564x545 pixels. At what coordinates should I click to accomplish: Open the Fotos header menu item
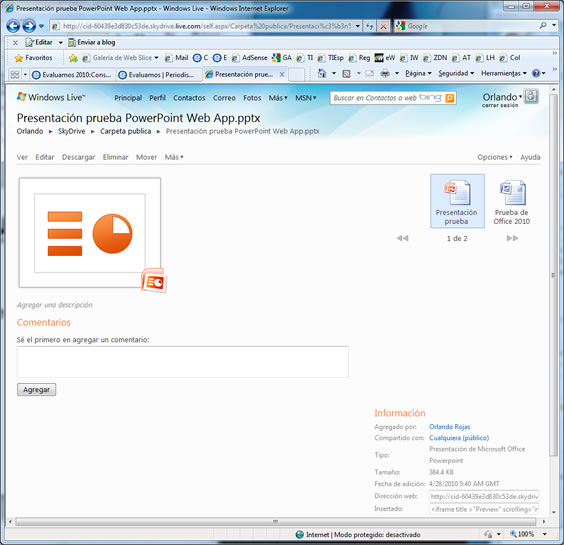pyautogui.click(x=252, y=98)
